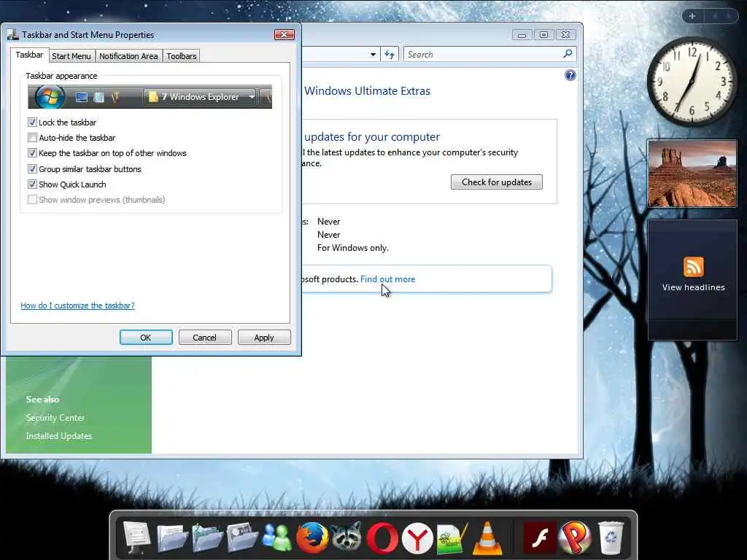This screenshot has width=747, height=560.
Task: Launch Firefox from the dock
Action: tap(312, 538)
